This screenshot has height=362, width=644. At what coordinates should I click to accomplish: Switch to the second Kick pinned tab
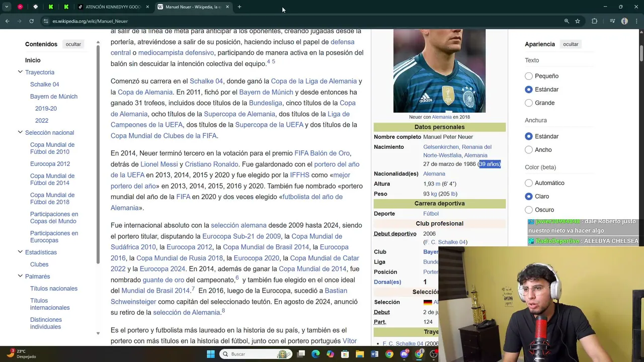[66, 7]
